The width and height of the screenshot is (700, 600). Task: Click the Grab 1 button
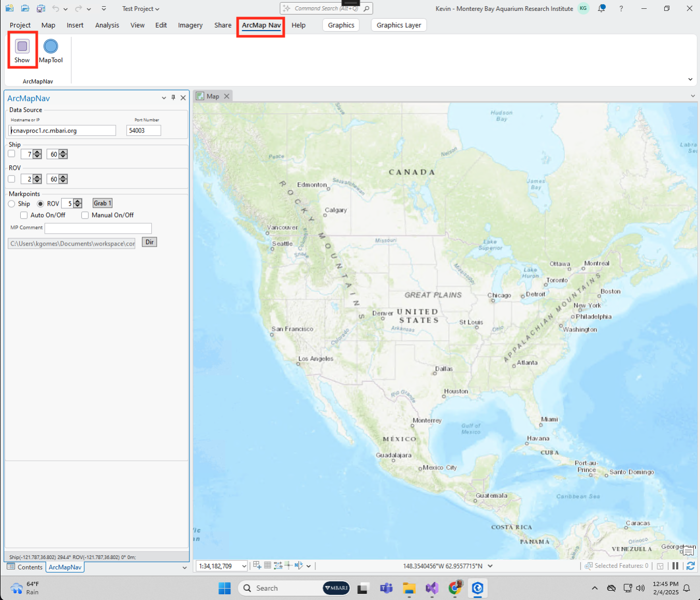tap(102, 203)
